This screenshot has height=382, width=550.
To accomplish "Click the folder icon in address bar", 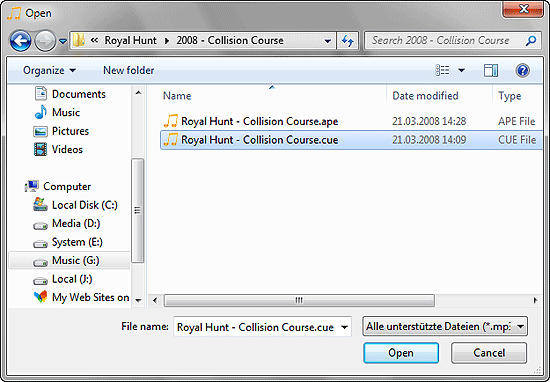I will tap(79, 41).
